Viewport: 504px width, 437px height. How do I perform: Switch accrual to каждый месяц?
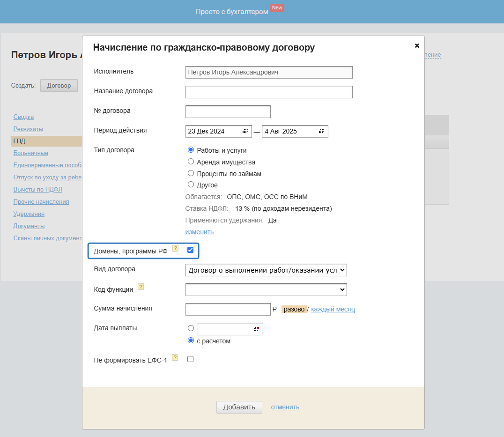point(333,309)
